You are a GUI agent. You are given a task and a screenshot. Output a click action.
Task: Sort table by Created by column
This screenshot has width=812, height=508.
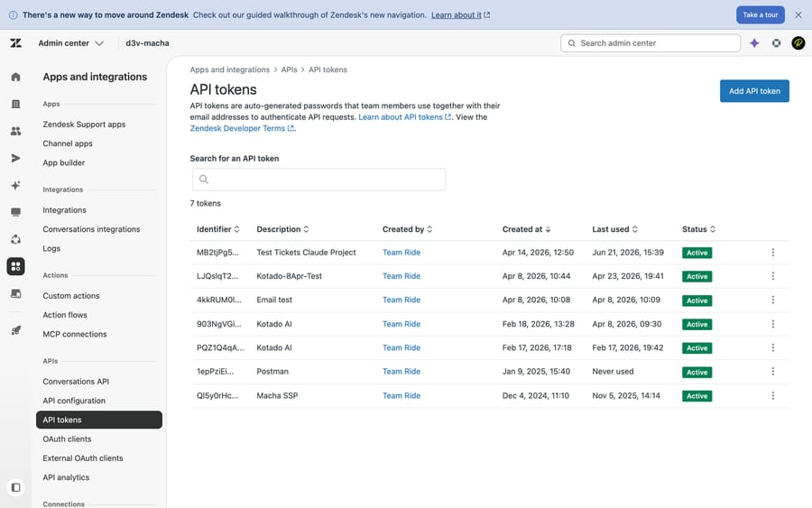tap(408, 229)
